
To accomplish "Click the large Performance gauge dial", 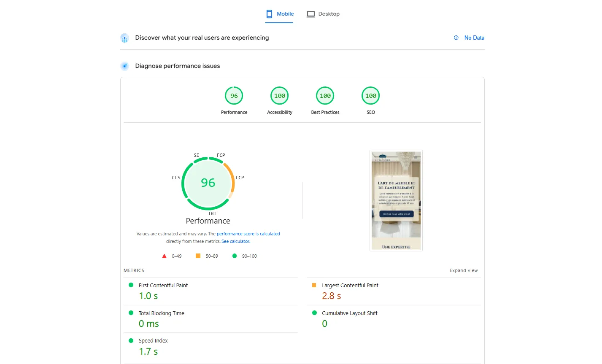I will (208, 183).
